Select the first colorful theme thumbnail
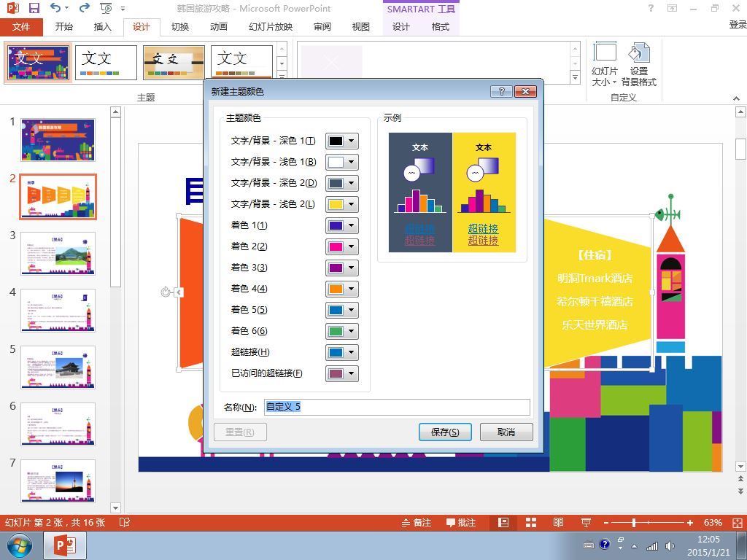This screenshot has height=560, width=747. [x=38, y=63]
